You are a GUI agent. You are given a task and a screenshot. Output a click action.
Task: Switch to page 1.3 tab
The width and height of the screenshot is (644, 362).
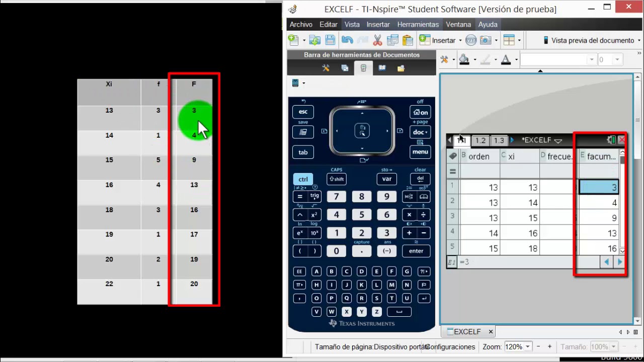click(499, 140)
